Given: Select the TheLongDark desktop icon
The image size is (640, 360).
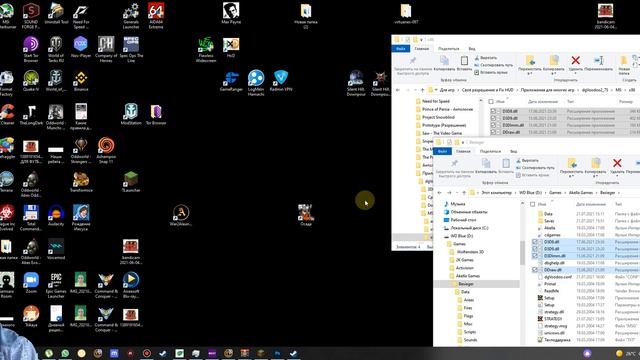Looking at the screenshot, I should click(31, 114).
